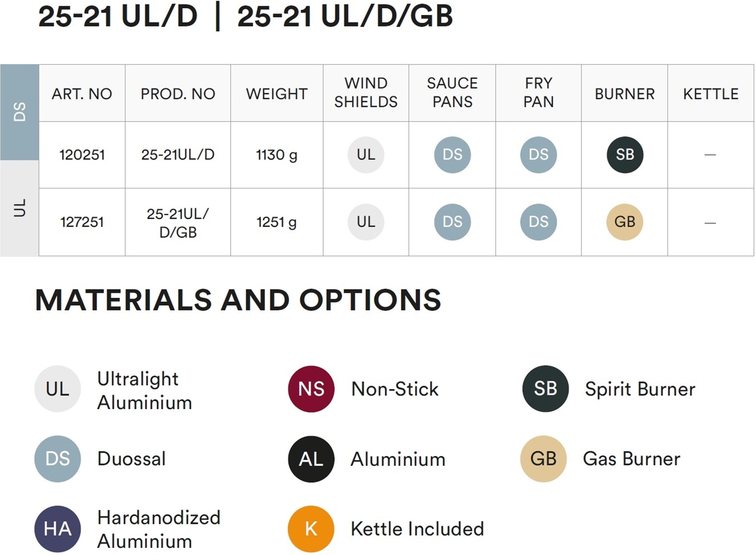Click article number 127251

point(82,222)
